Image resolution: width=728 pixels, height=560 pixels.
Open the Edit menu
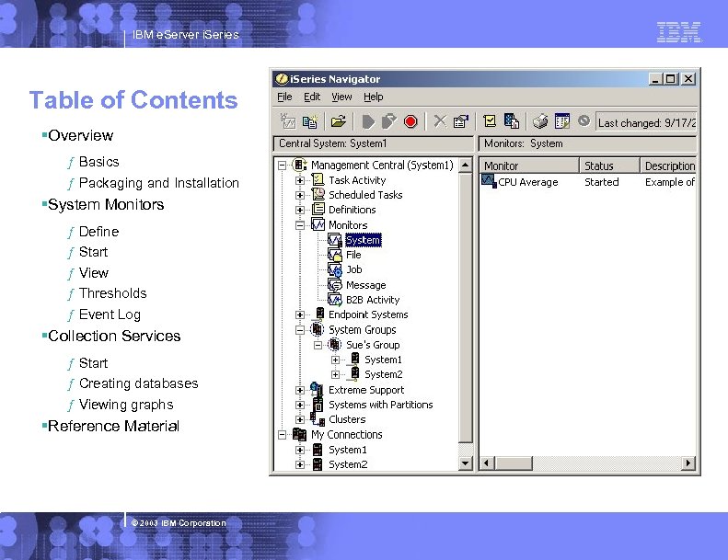pyautogui.click(x=312, y=97)
